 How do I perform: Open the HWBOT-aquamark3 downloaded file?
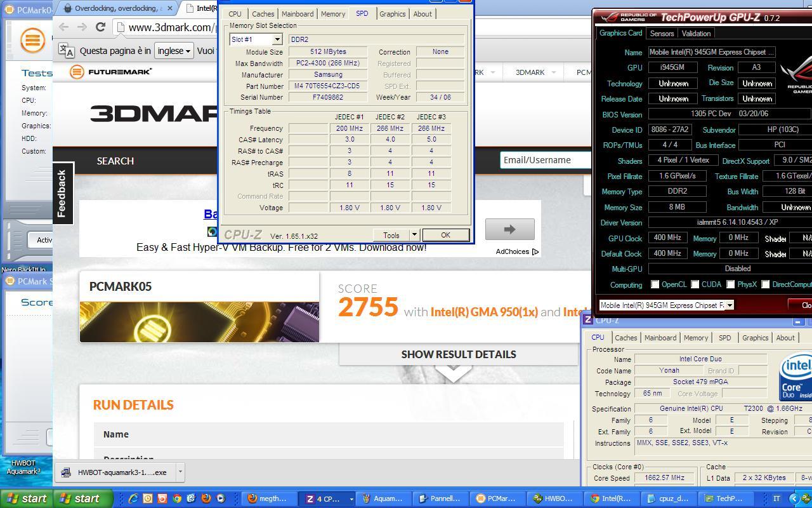coord(115,472)
